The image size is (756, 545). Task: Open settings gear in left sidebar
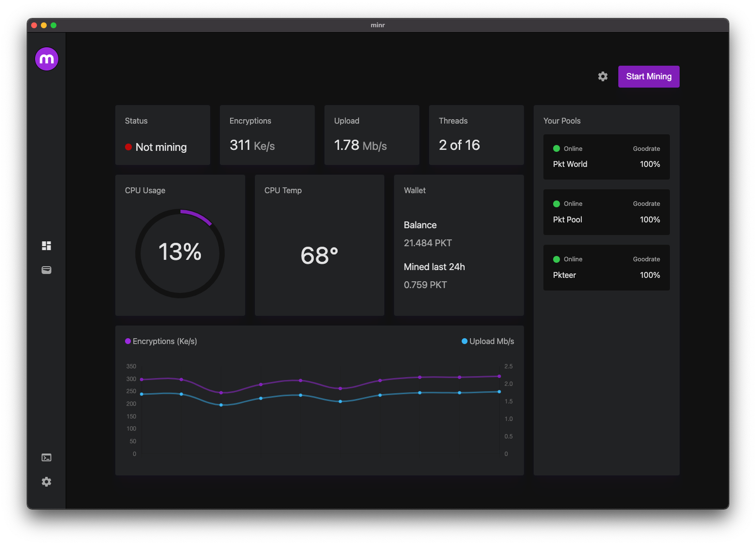point(47,482)
